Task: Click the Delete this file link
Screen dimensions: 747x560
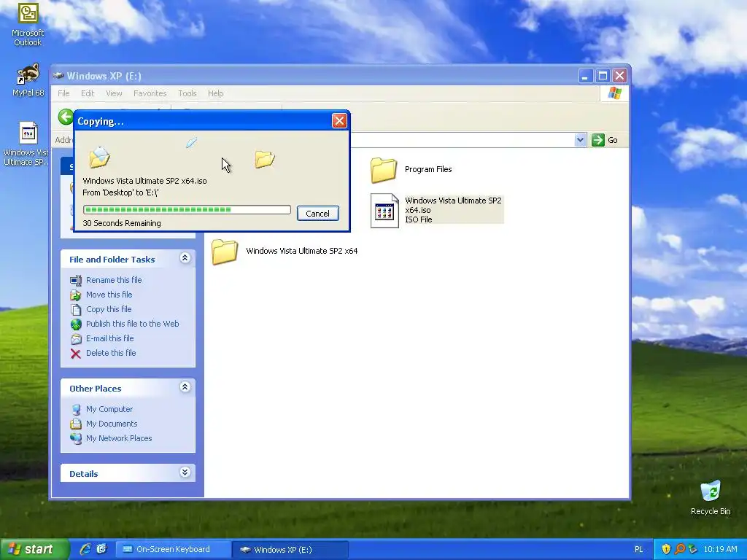Action: tap(111, 353)
